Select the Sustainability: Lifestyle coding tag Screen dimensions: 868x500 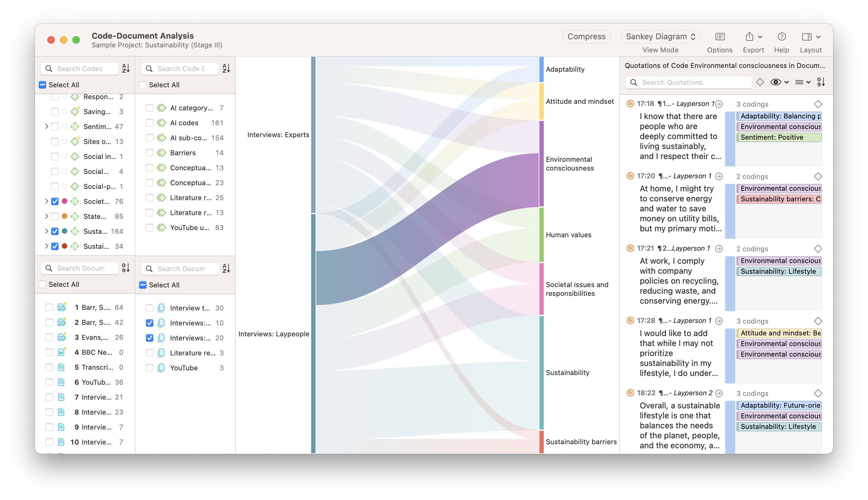click(778, 271)
